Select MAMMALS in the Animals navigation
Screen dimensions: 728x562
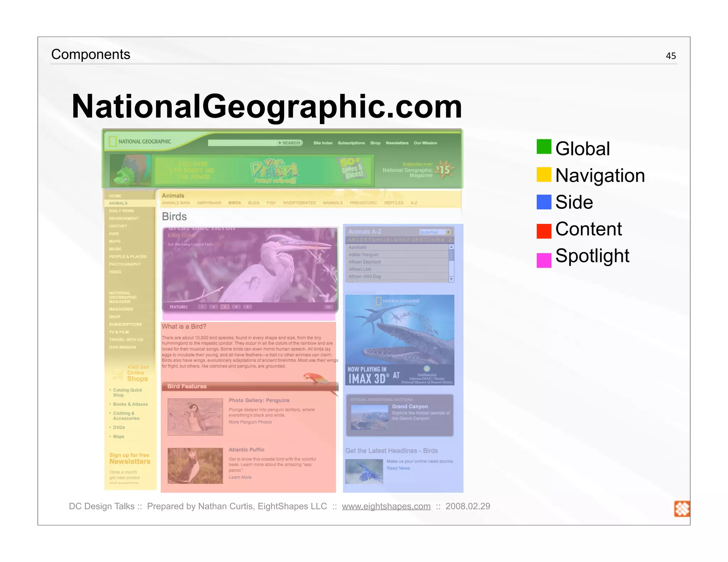pos(332,203)
